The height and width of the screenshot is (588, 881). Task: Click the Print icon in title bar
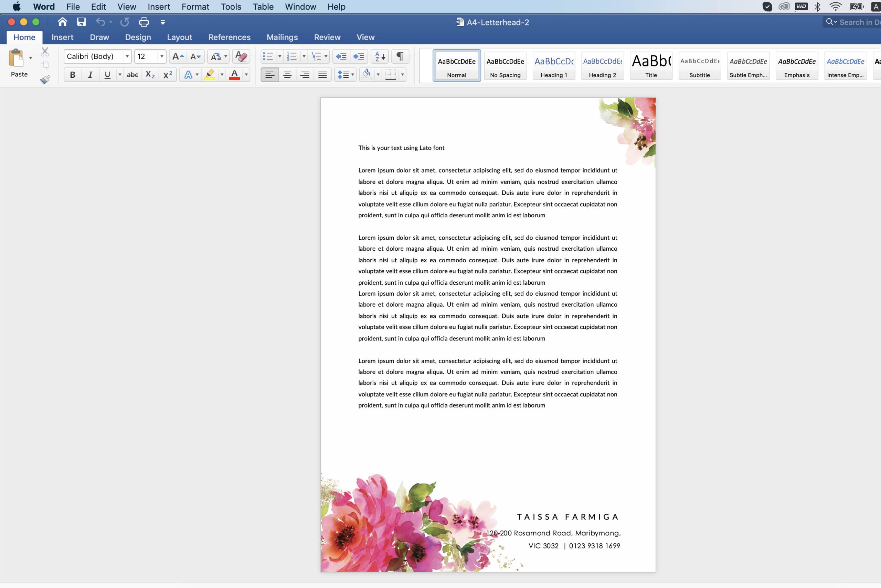(144, 22)
